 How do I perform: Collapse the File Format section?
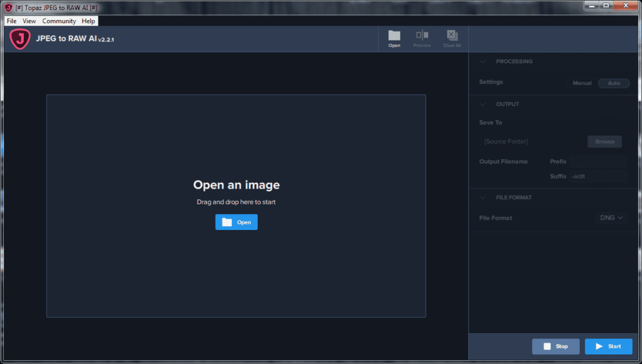pos(483,197)
